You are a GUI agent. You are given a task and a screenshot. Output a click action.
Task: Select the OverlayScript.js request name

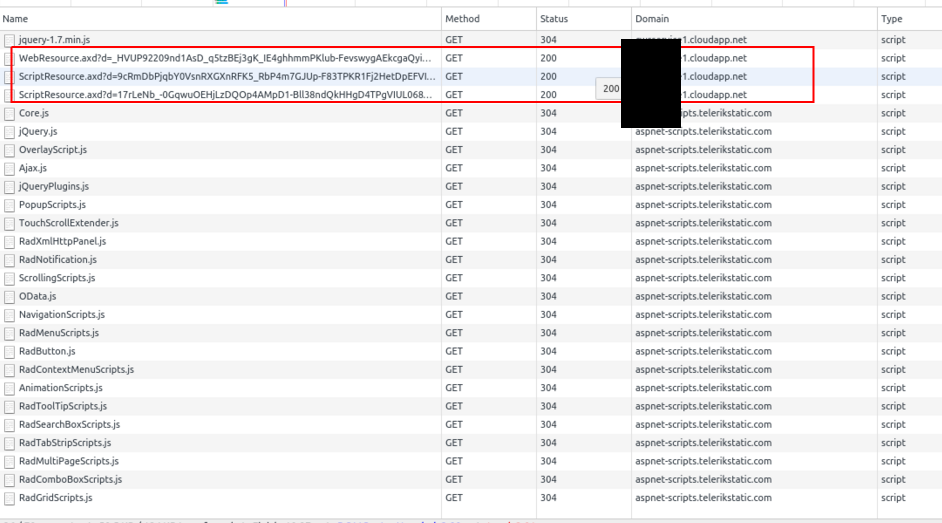[53, 150]
